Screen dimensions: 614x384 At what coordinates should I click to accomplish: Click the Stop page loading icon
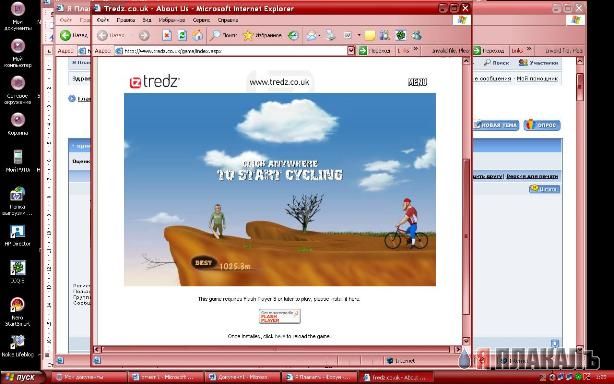[167, 36]
